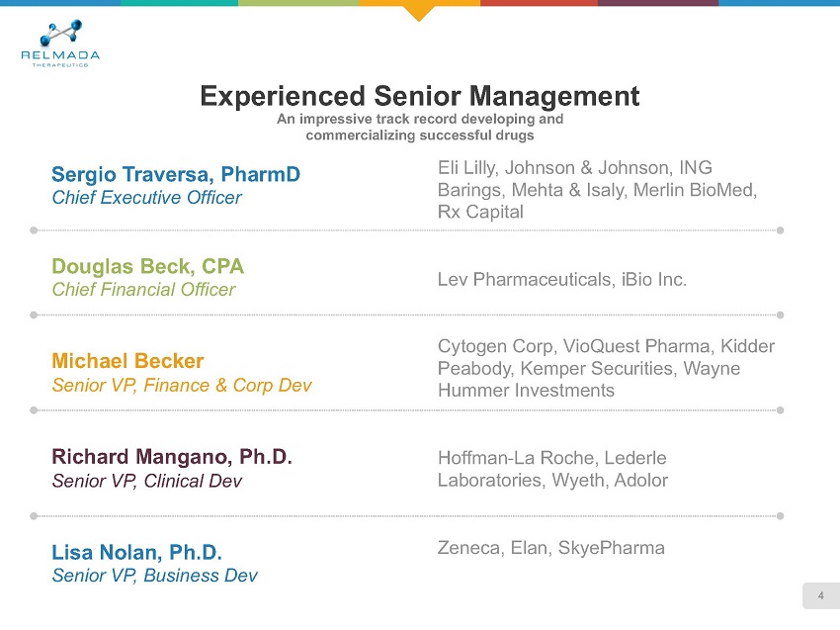This screenshot has height=630, width=840.
Task: Click the teal segment of top color bar
Action: click(179, 3)
